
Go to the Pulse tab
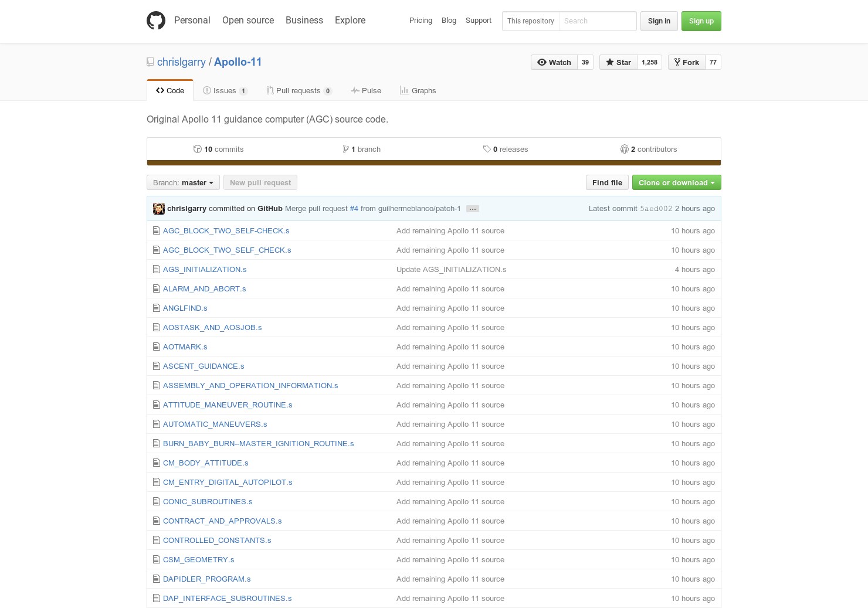point(366,91)
